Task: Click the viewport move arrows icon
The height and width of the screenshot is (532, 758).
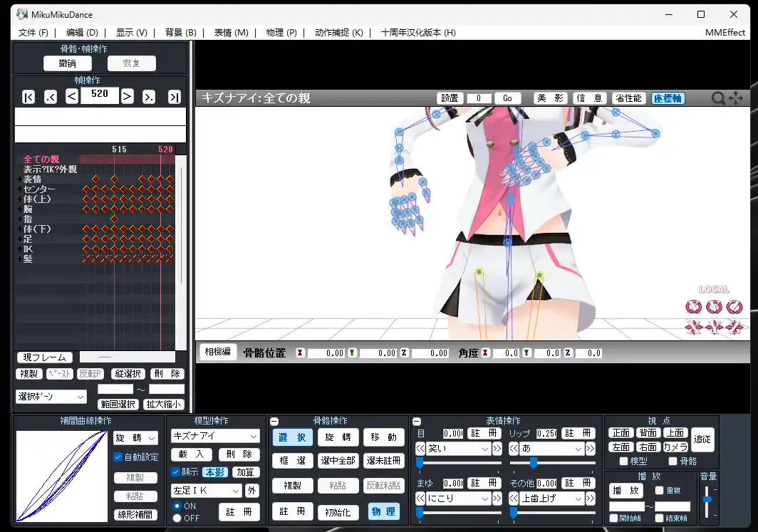Action: tap(736, 98)
